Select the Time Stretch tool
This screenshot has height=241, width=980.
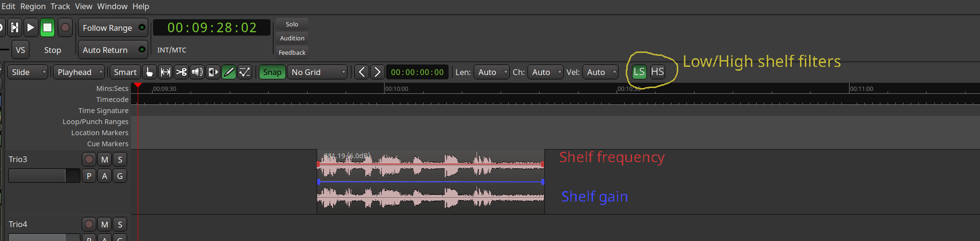(x=213, y=72)
